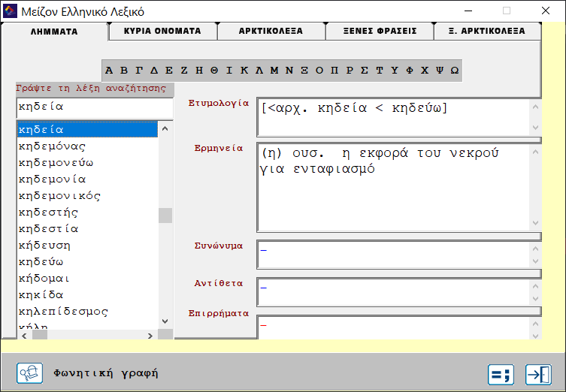The height and width of the screenshot is (392, 566).
Task: Select letter Ψ in alphabet bar
Action: (x=440, y=71)
